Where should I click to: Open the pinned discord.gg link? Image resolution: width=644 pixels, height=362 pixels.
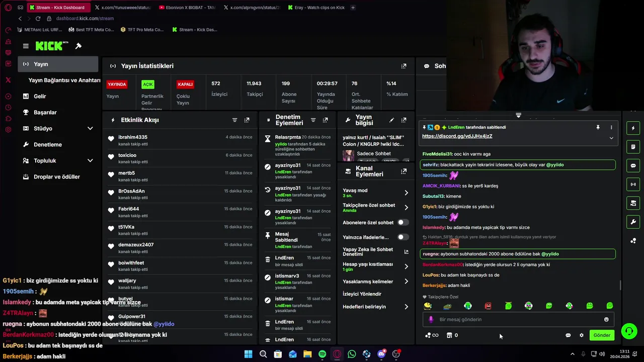click(457, 136)
